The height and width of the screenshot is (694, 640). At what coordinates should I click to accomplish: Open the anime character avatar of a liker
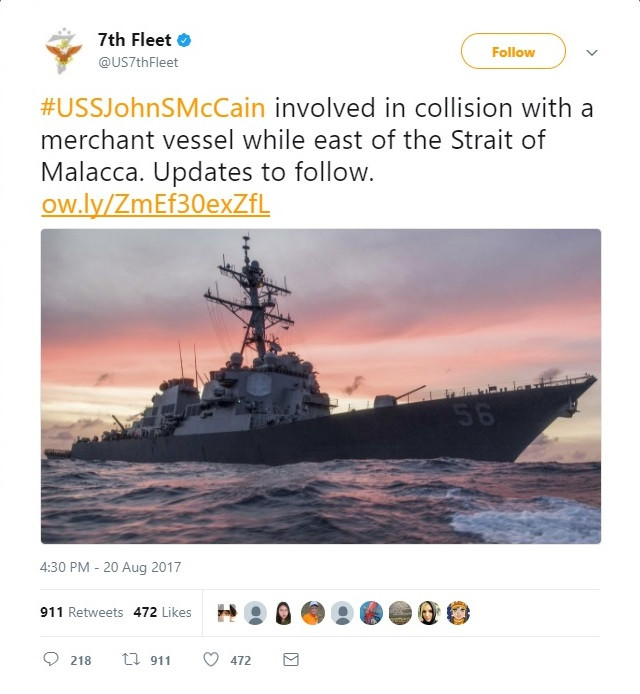458,612
